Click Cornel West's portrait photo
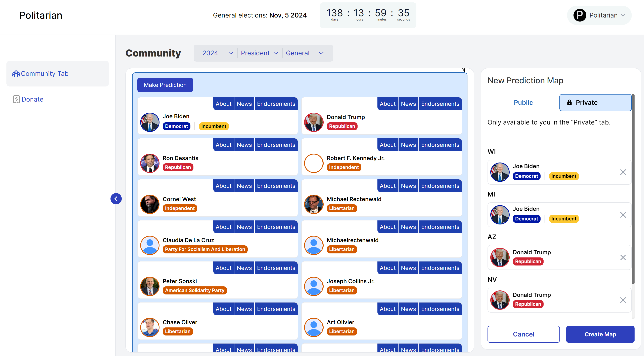Viewport: 644px width, 356px height. (x=150, y=204)
